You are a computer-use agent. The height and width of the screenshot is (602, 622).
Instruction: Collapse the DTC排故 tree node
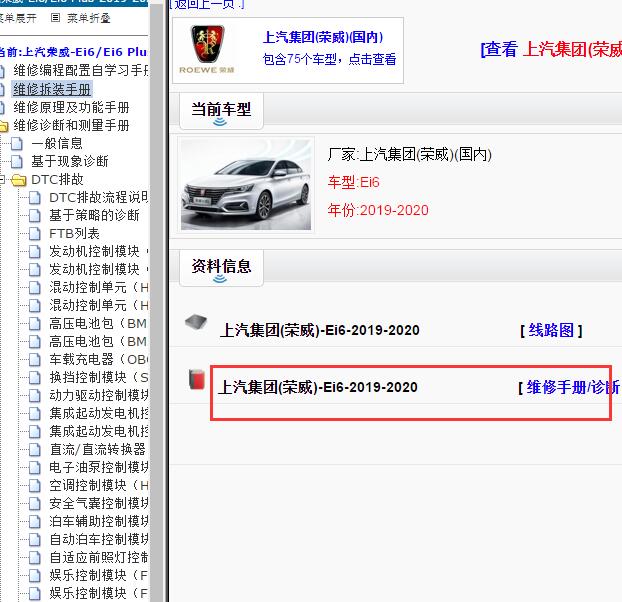pos(2,180)
